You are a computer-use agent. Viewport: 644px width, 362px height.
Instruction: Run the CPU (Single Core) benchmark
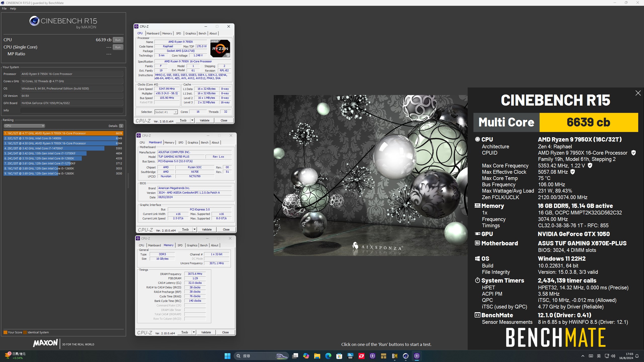[x=118, y=47]
